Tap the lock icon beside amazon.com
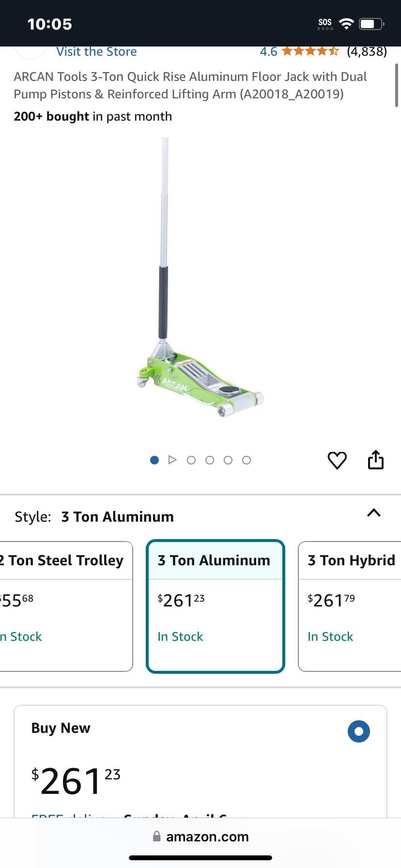Screen dimensions: 401x868 (x=156, y=837)
